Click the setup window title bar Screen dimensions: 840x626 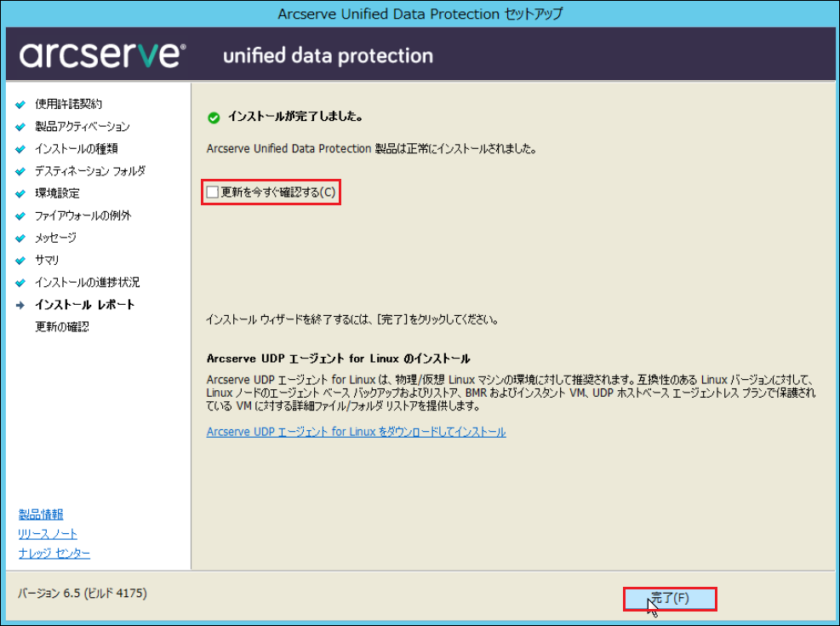click(x=420, y=14)
